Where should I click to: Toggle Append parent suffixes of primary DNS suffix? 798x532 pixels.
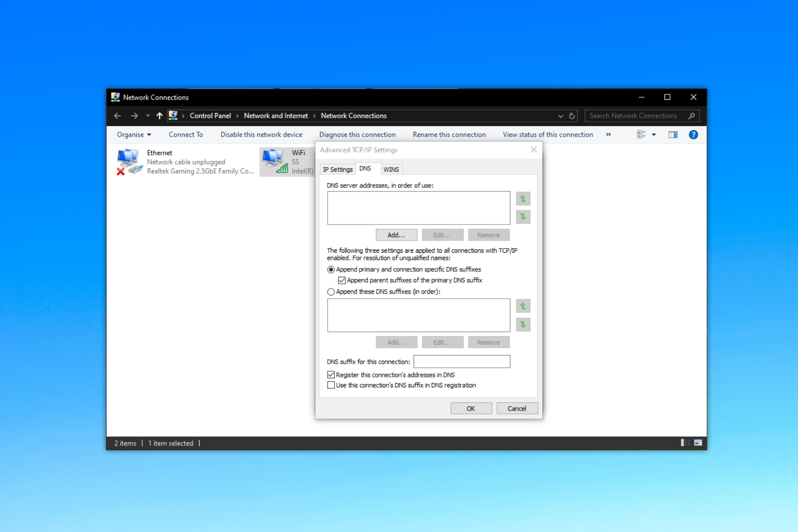pos(342,281)
